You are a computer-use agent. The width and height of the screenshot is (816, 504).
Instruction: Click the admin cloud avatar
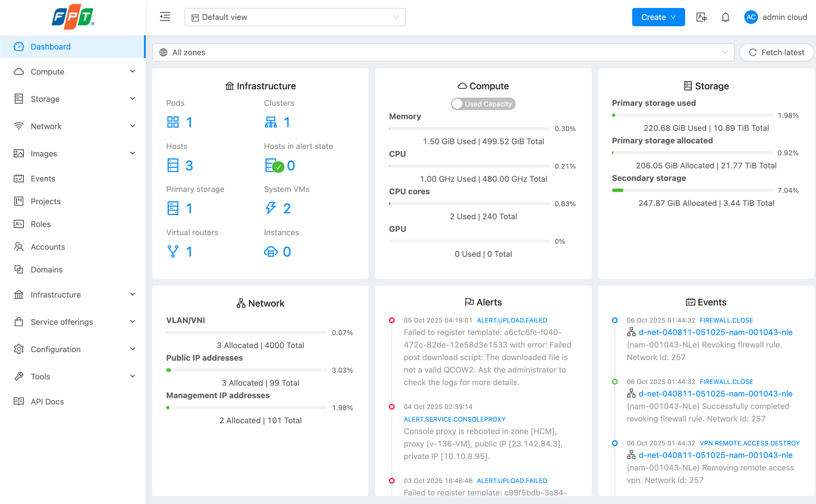(x=751, y=17)
